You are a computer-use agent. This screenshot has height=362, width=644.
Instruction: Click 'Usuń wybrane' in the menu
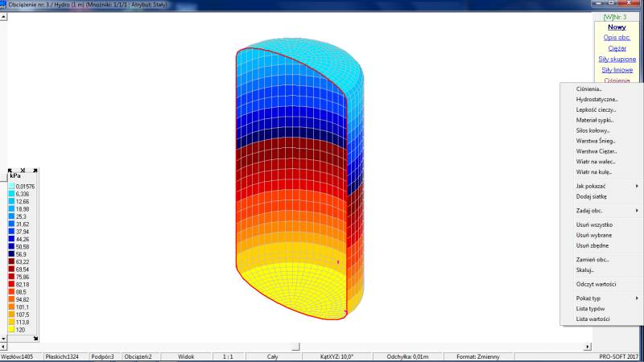[x=594, y=235]
